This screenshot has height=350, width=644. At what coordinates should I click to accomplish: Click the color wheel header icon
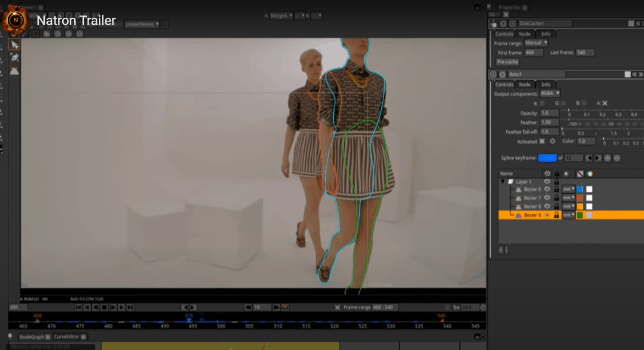pos(590,174)
